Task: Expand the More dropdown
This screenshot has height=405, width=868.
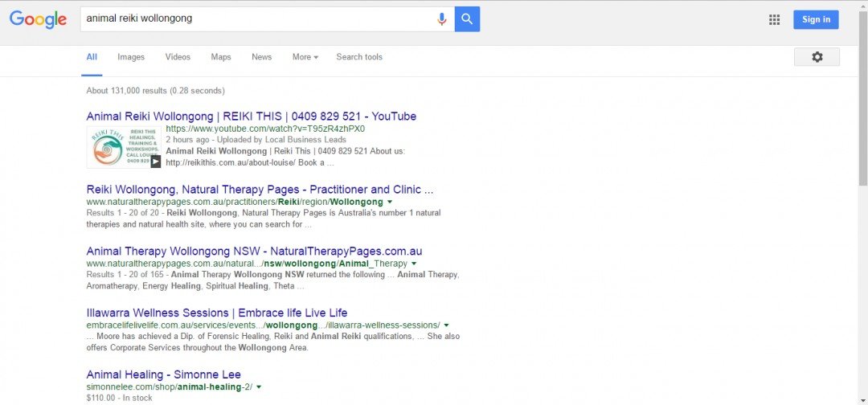Action: coord(305,57)
